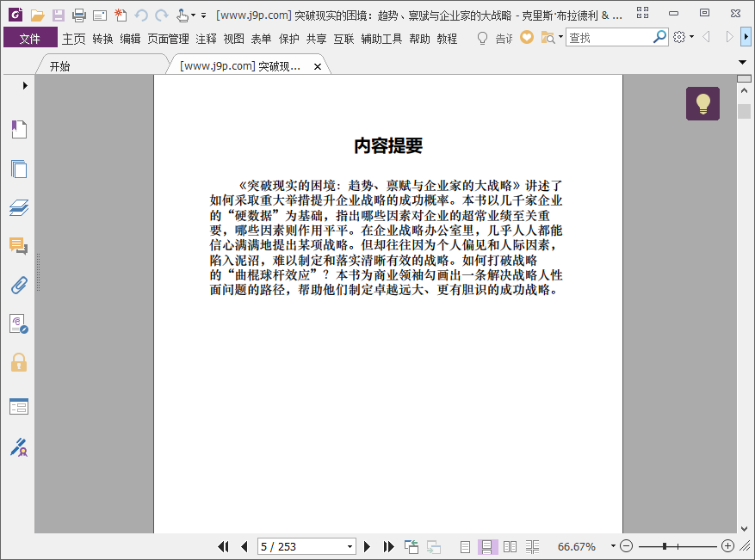Open the Form fields panel icon

(x=19, y=407)
